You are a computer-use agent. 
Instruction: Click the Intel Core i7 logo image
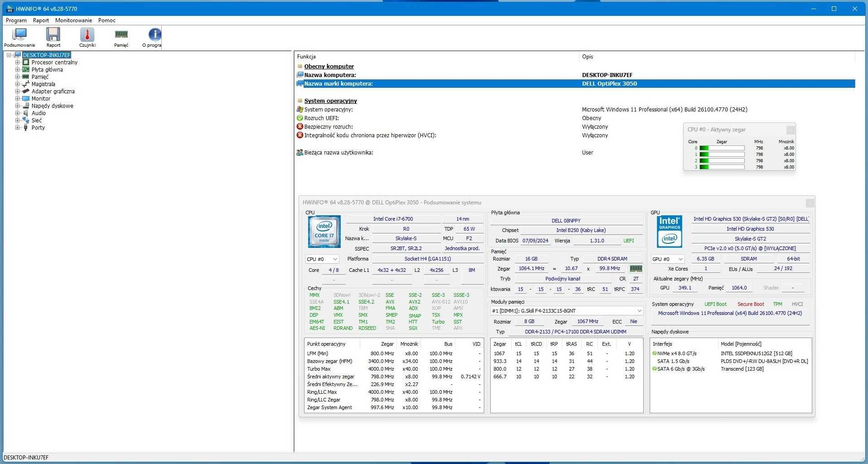point(324,232)
